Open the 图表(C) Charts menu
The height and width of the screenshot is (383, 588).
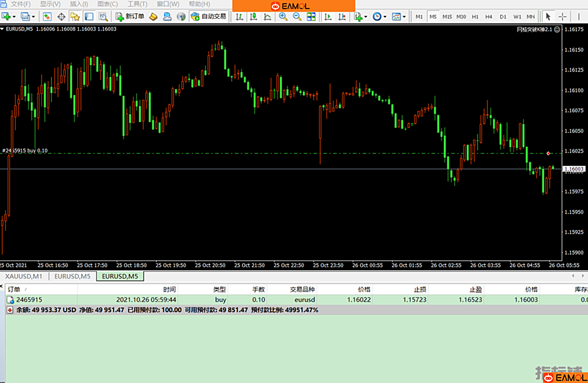pos(107,4)
